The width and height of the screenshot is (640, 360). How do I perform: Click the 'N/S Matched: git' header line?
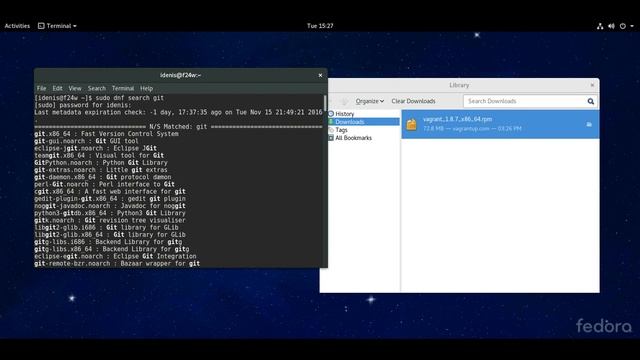click(178, 127)
